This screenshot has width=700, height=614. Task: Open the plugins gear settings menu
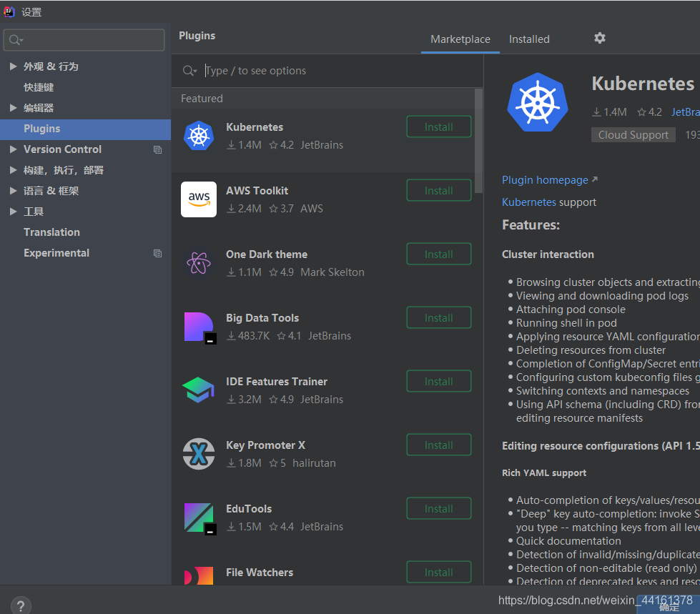click(x=600, y=38)
